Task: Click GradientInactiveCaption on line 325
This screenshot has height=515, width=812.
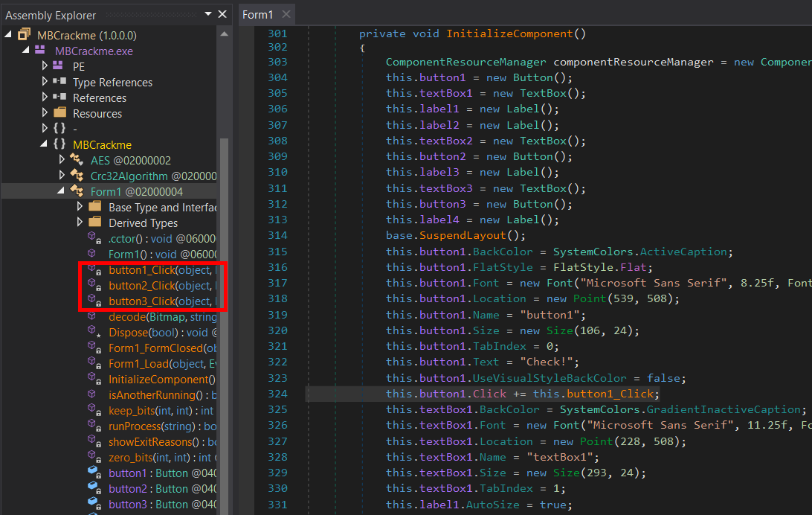Action: tap(724, 409)
